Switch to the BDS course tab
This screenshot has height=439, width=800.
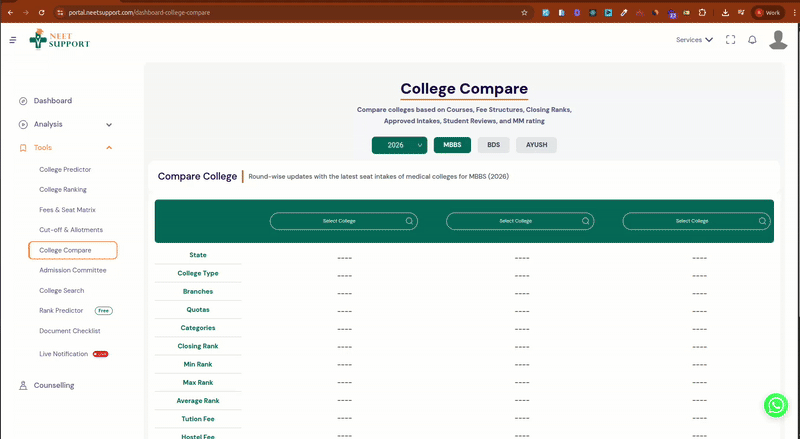tap(493, 145)
